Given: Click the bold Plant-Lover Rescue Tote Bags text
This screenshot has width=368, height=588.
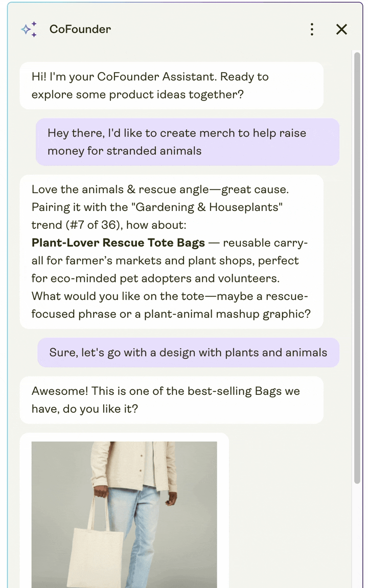Looking at the screenshot, I should [x=118, y=243].
